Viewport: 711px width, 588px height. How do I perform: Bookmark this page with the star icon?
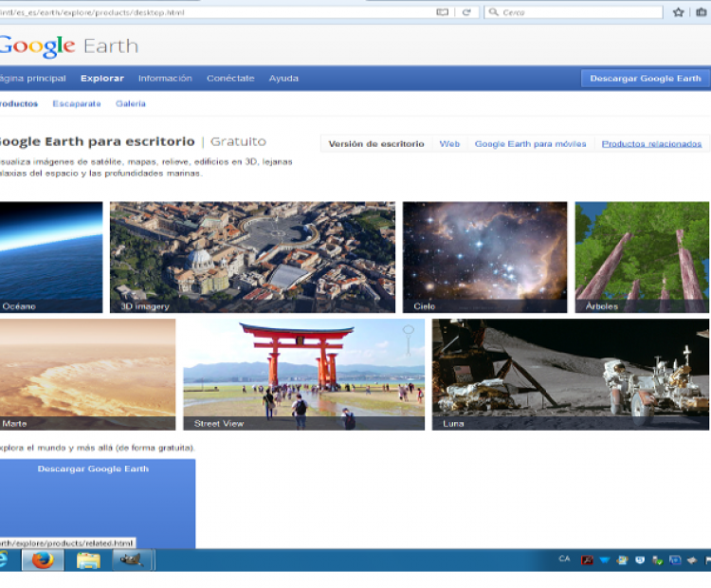[x=679, y=12]
